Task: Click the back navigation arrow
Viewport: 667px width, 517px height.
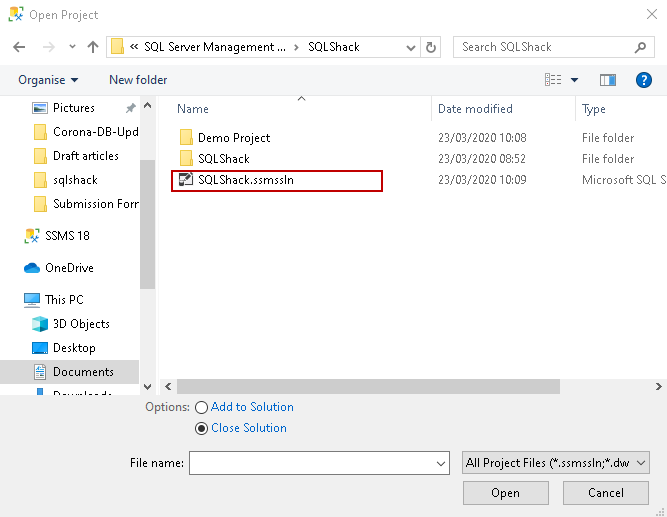Action: coord(20,47)
